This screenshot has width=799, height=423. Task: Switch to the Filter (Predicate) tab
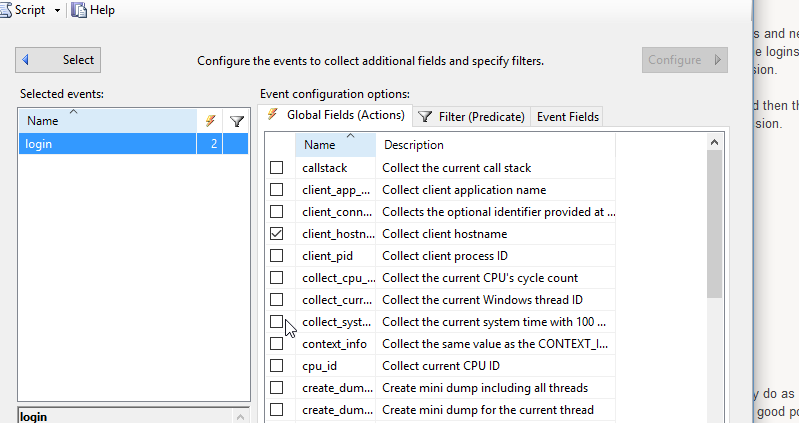pyautogui.click(x=470, y=117)
